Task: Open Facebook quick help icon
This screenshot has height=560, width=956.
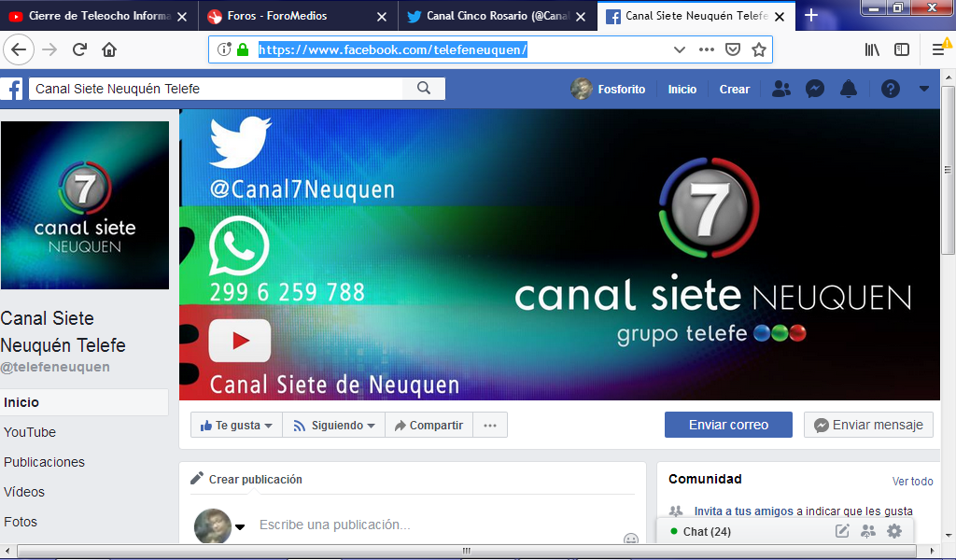Action: pyautogui.click(x=890, y=89)
